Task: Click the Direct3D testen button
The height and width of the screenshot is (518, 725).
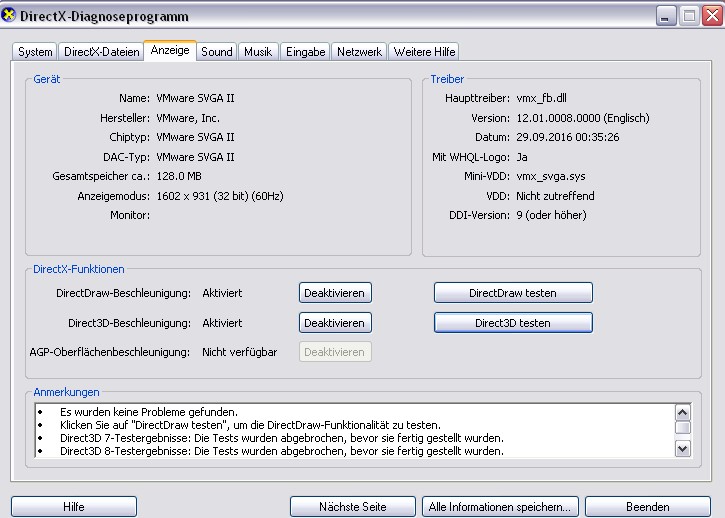Action: pyautogui.click(x=513, y=323)
